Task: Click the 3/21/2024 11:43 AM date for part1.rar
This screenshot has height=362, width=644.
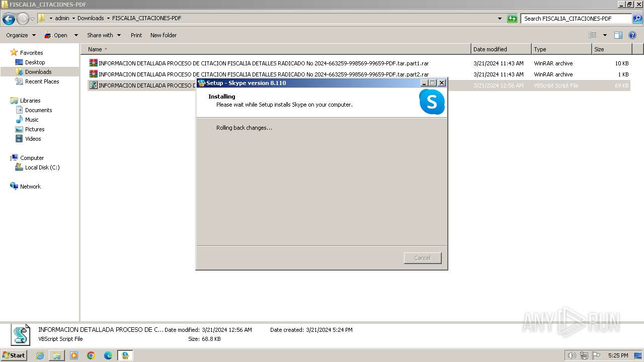Action: (x=498, y=63)
